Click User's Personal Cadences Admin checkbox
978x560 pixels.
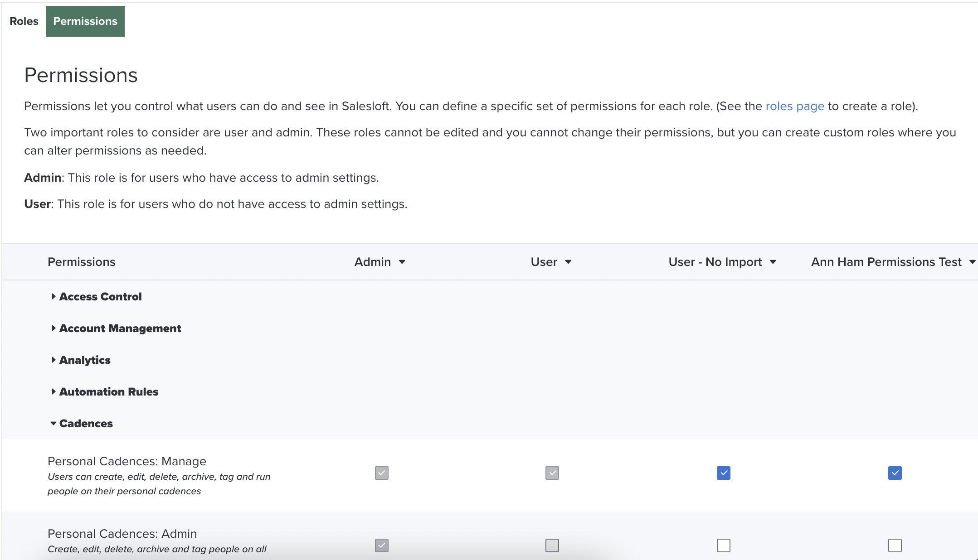pyautogui.click(x=552, y=545)
